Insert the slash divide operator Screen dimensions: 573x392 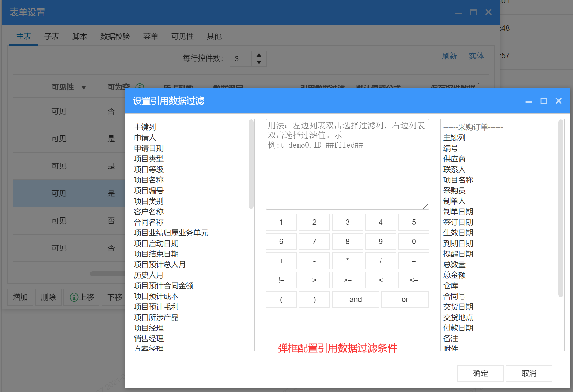point(381,261)
